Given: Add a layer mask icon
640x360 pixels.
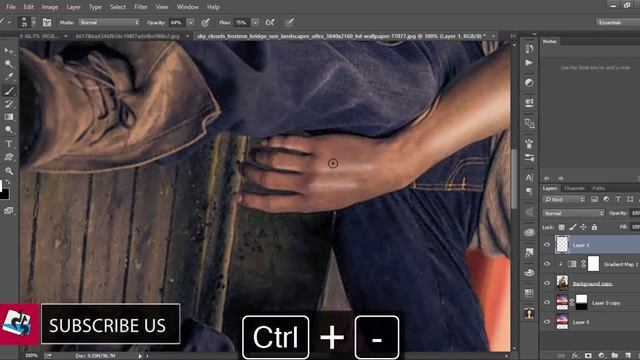Looking at the screenshot, I should coord(588,356).
